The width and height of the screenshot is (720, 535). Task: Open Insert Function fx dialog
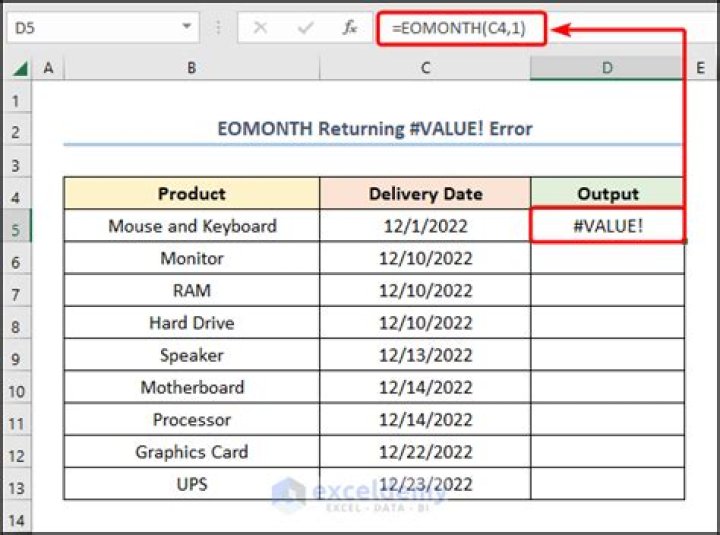349,28
